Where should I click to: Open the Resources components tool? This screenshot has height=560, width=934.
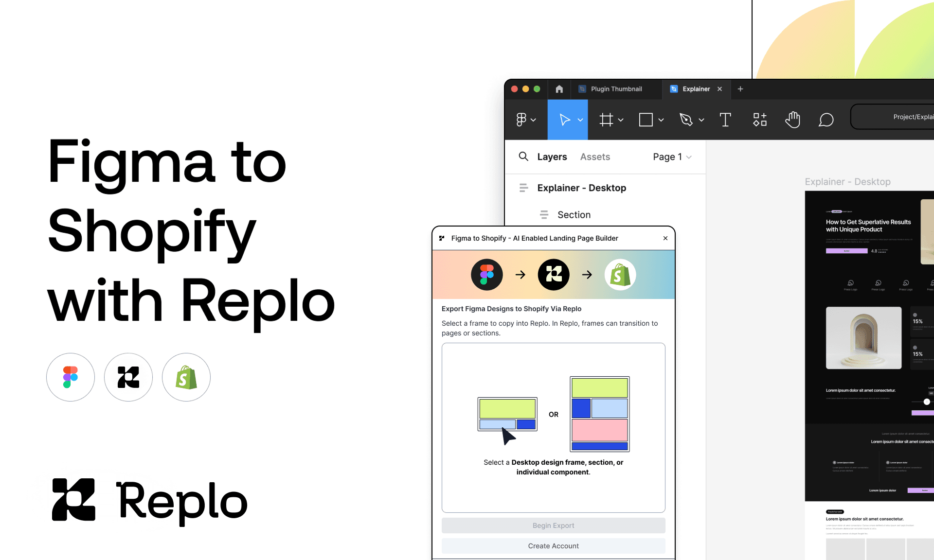(x=760, y=120)
